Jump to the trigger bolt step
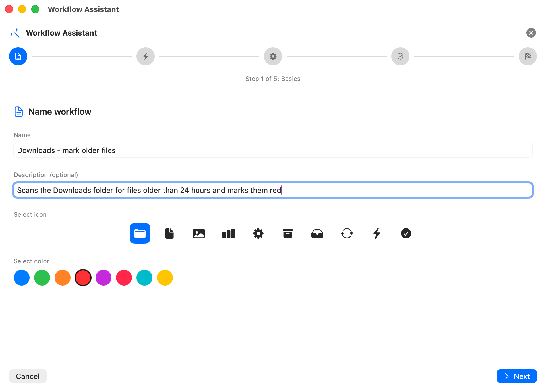This screenshot has height=392, width=546. [146, 56]
